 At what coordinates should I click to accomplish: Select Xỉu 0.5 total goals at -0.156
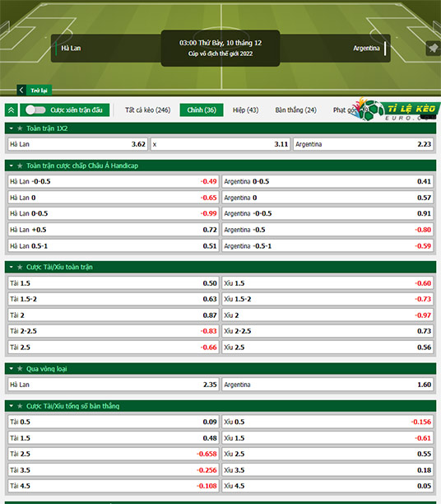(327, 422)
